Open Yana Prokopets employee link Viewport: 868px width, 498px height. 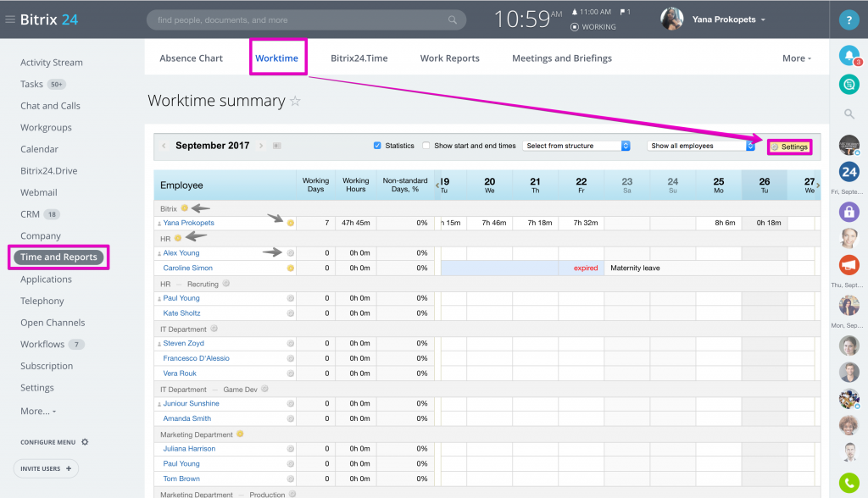click(x=189, y=223)
